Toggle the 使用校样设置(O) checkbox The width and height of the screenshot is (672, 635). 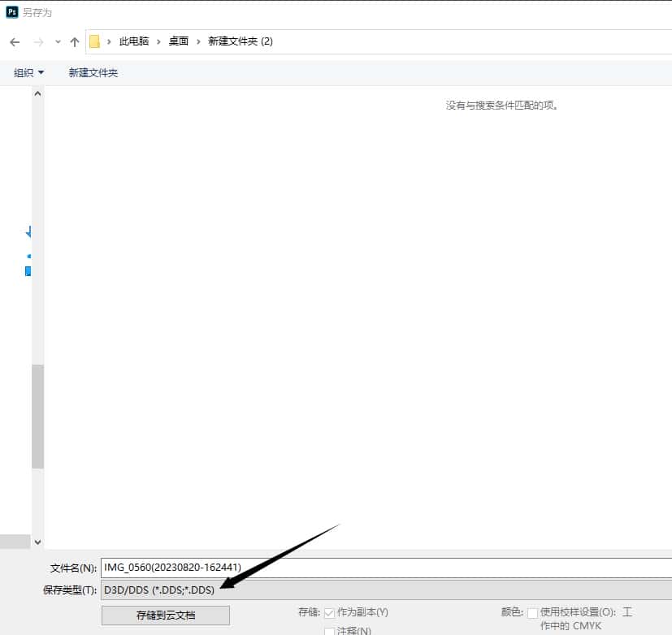[x=533, y=613]
